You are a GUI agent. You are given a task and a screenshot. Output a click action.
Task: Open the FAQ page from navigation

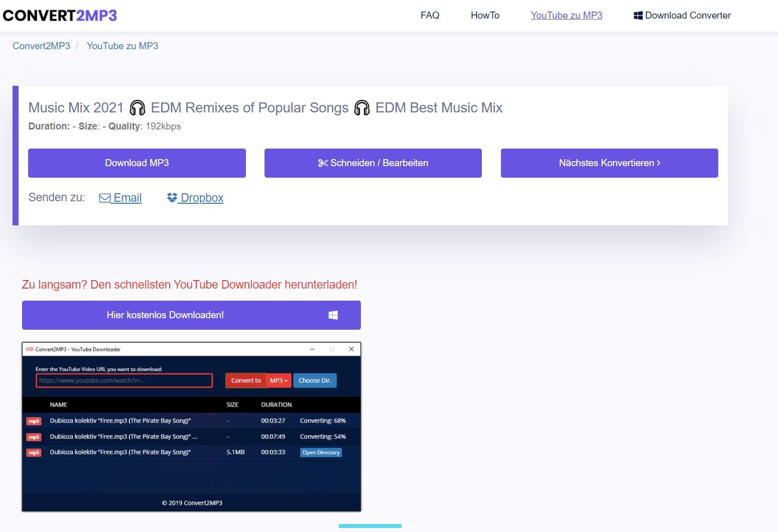coord(430,16)
